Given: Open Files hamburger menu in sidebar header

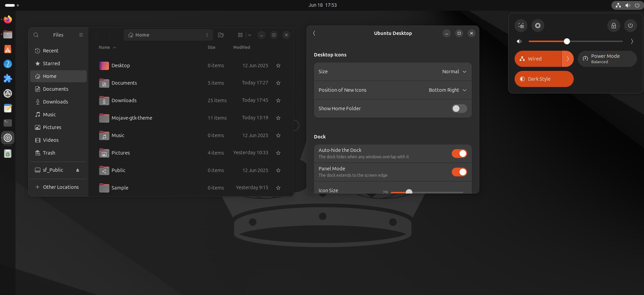Looking at the screenshot, I should coord(81,35).
